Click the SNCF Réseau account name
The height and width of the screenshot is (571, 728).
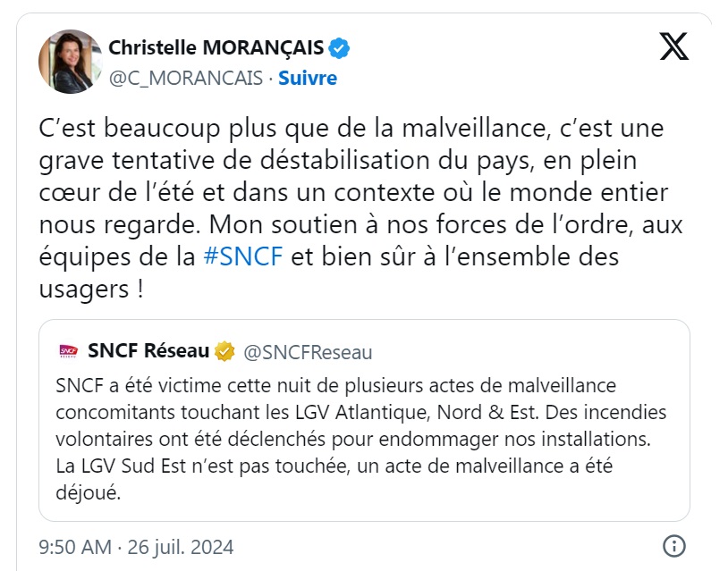(148, 351)
